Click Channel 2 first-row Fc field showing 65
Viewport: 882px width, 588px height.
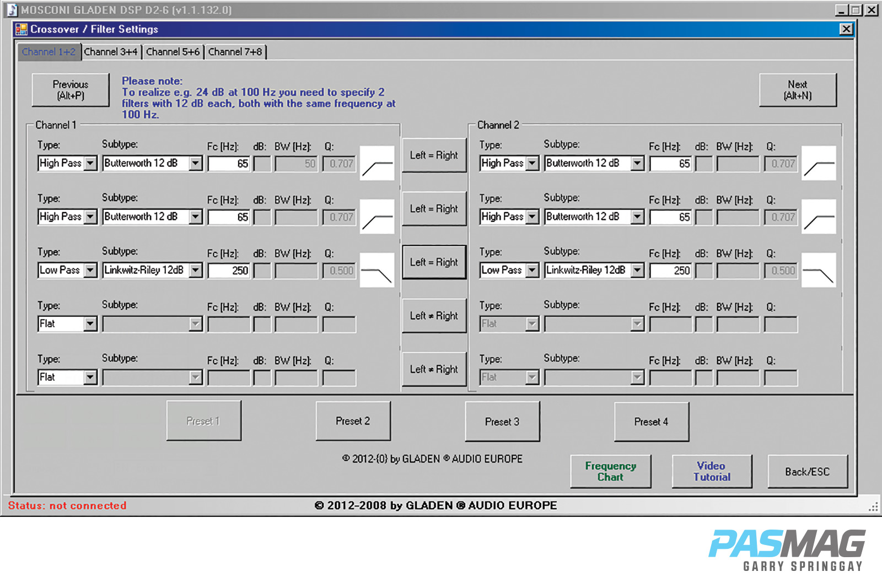(670, 164)
